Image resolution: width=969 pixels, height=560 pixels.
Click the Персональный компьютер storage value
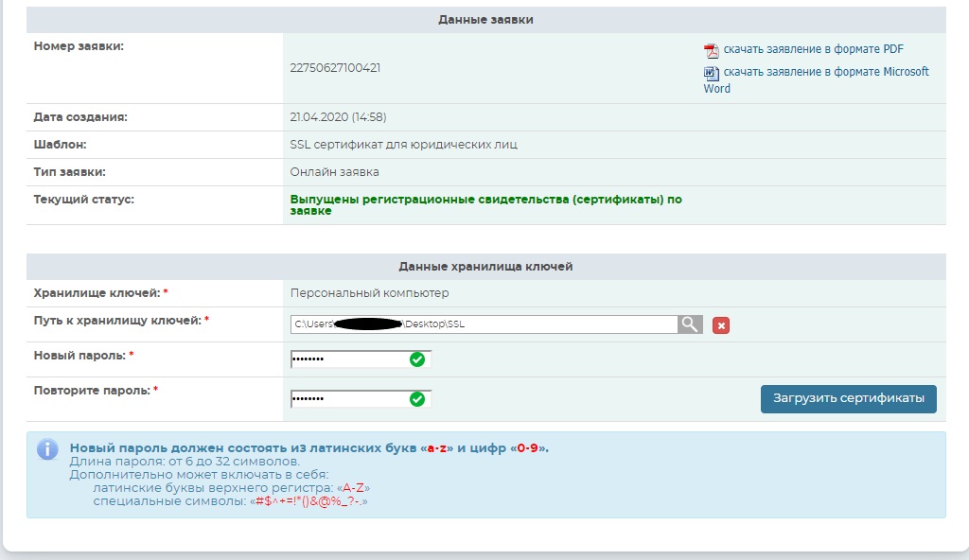(x=369, y=293)
